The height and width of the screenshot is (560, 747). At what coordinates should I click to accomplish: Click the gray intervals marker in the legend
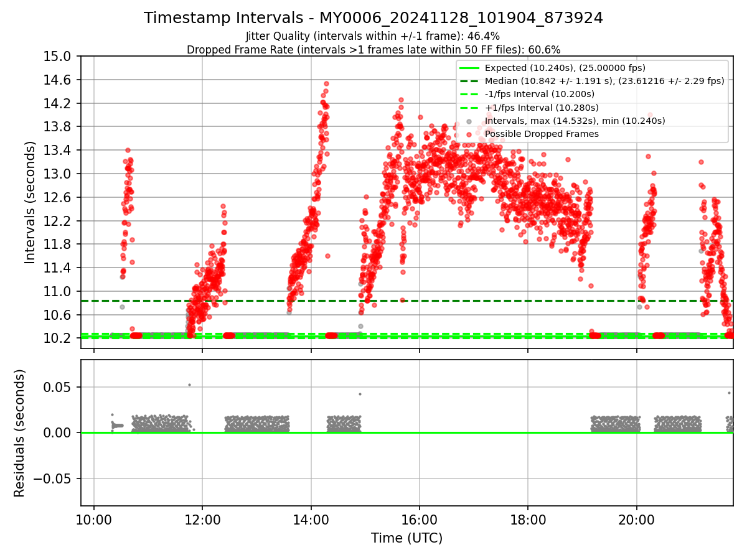coord(469,121)
